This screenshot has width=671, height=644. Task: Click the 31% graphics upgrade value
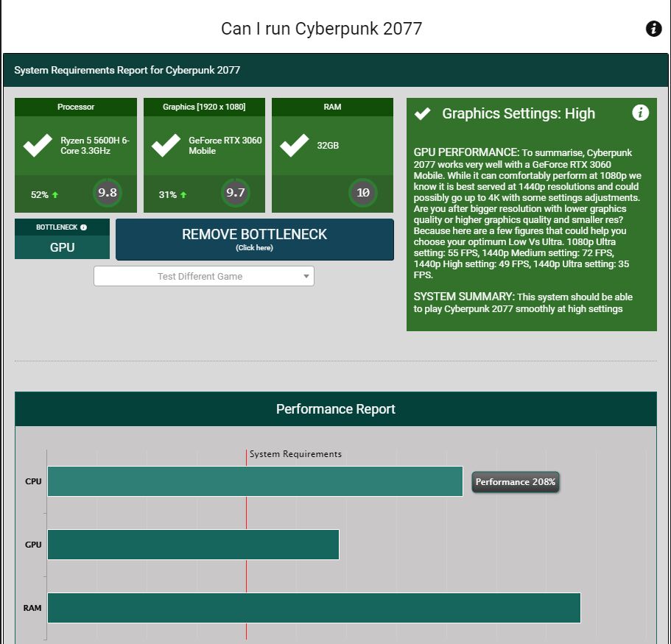pos(167,195)
